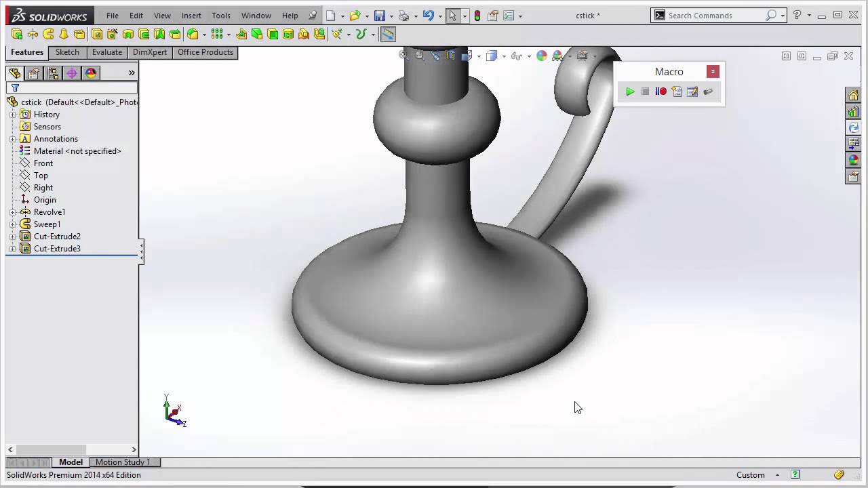Expand the Cut-Extrude3 feature
Viewport: 868px width, 488px height.
(x=12, y=249)
